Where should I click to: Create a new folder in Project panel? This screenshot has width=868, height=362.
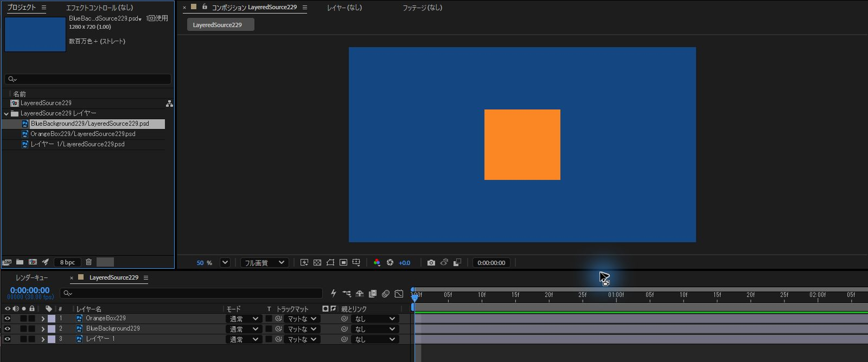tap(20, 262)
